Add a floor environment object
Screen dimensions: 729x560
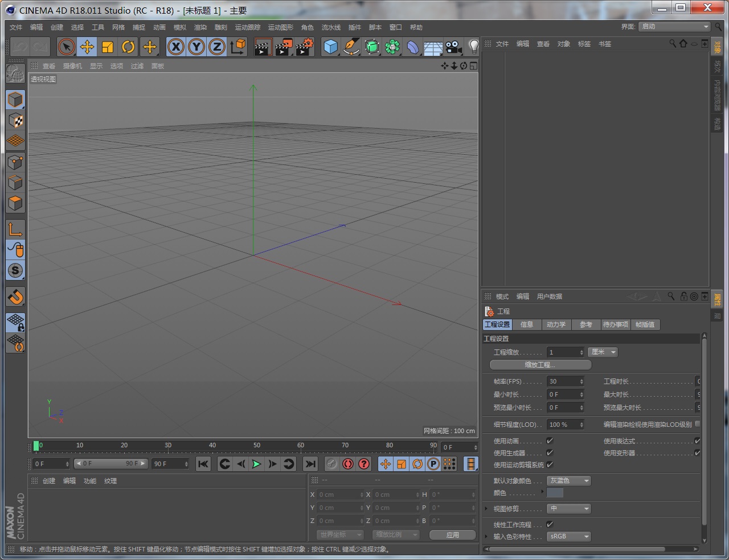click(x=433, y=47)
